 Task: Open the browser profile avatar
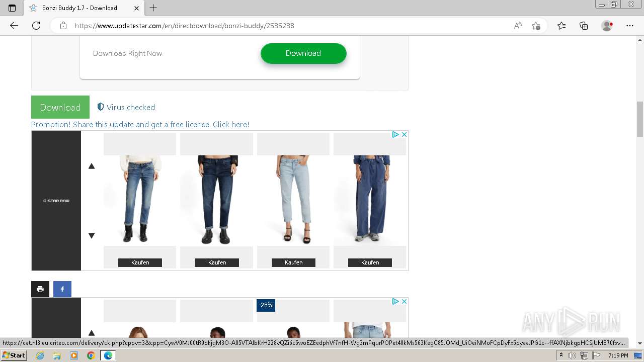pyautogui.click(x=607, y=26)
